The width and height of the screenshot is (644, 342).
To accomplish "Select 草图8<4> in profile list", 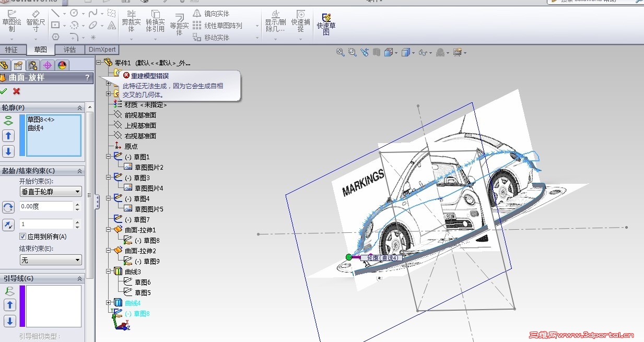I will [41, 120].
